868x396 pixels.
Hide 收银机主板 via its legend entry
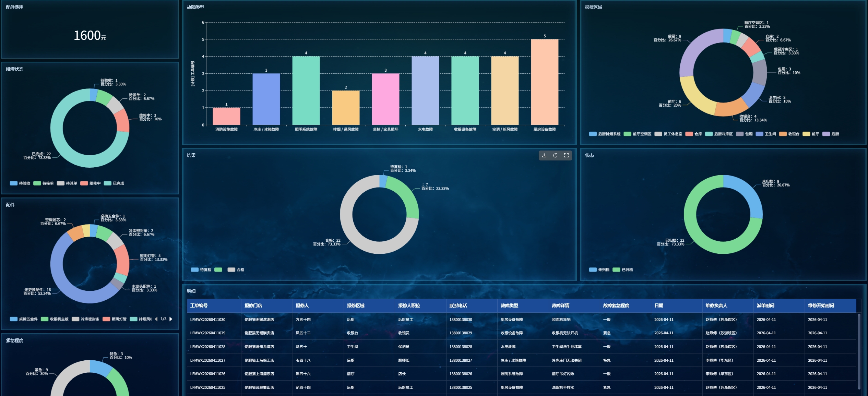coord(55,319)
